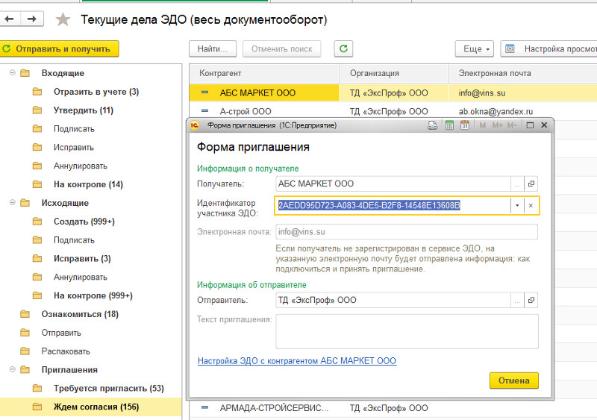The width and height of the screenshot is (597, 420).
Task: Click the forward navigation arrow
Action: (32, 19)
